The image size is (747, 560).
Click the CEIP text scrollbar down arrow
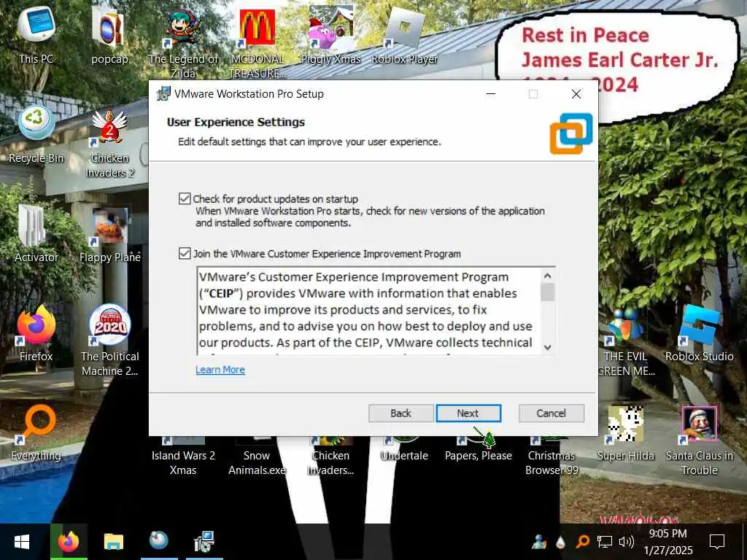coord(547,347)
